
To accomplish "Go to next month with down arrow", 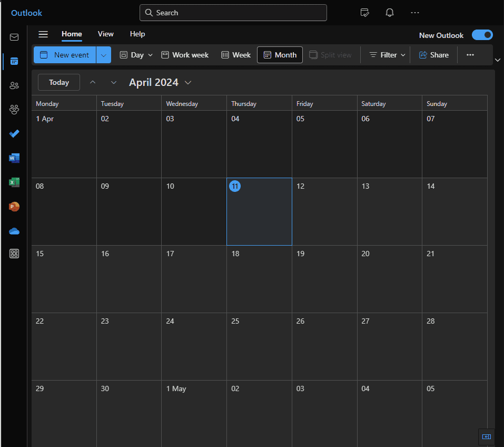I will (113, 82).
